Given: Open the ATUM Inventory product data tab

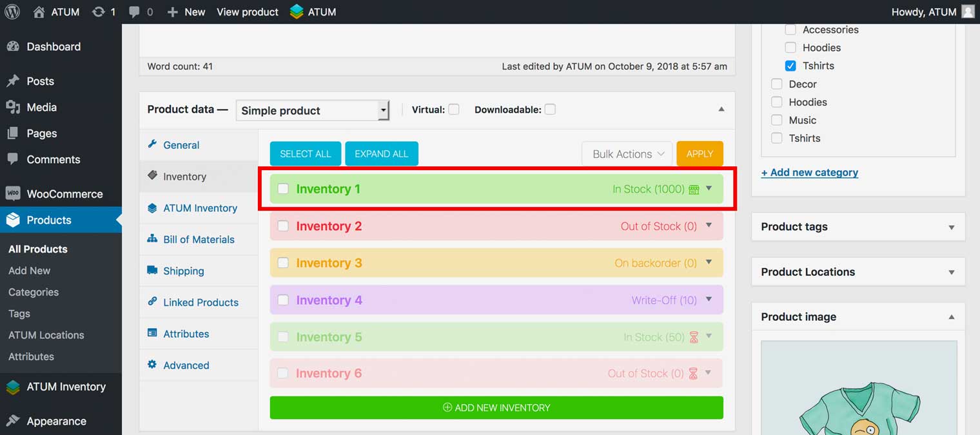Looking at the screenshot, I should [200, 208].
